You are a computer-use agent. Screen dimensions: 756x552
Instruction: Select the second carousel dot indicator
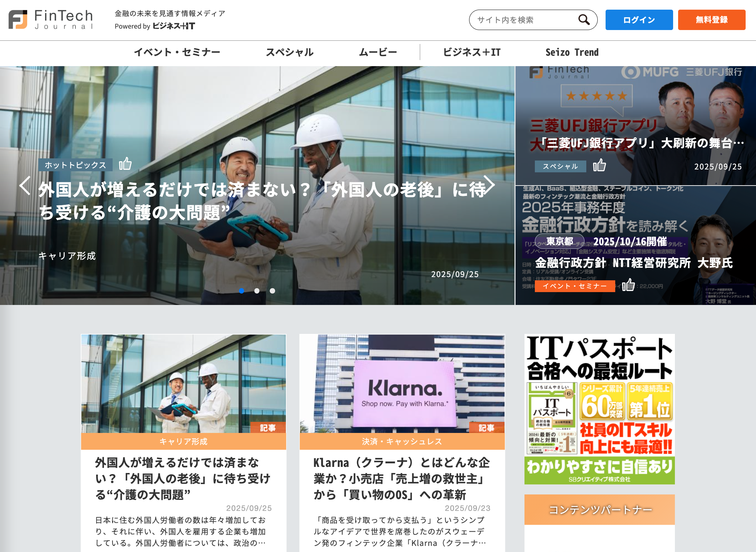click(x=257, y=291)
